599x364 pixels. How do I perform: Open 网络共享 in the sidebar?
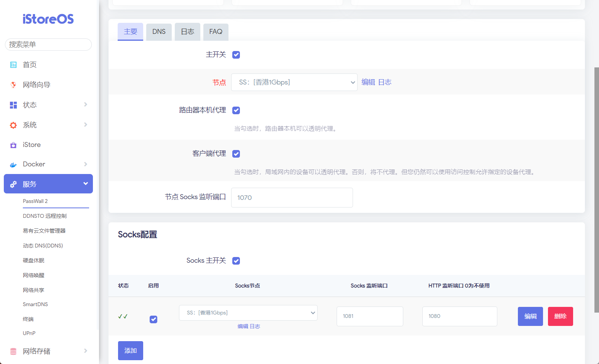point(34,290)
